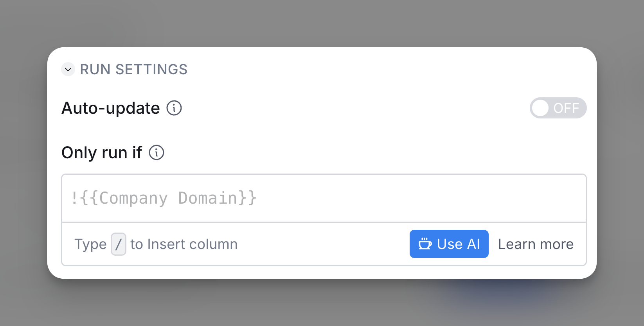Open the Learn more link

pos(536,244)
